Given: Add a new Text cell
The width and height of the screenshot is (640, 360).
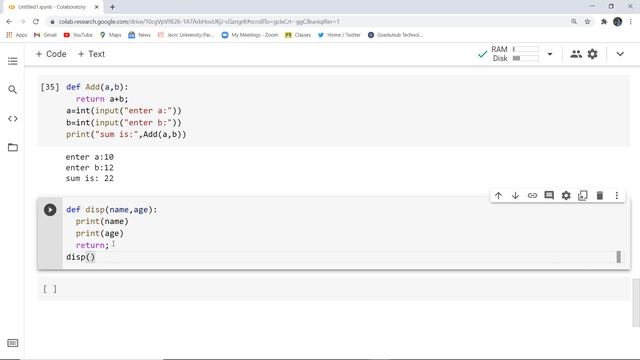Looking at the screenshot, I should [x=91, y=54].
